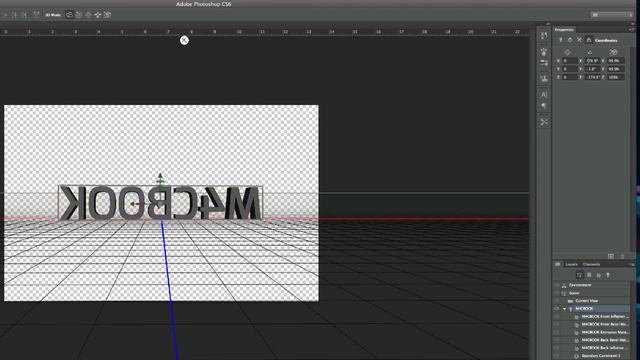Click the X rotation angle field
Viewport: 640px width, 360px height.
tap(593, 61)
